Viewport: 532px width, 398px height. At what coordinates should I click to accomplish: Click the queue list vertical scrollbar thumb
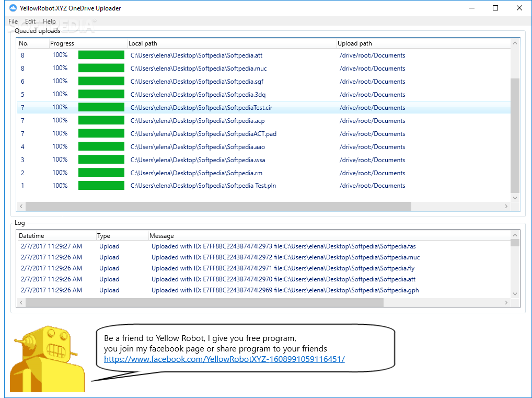pyautogui.click(x=515, y=135)
